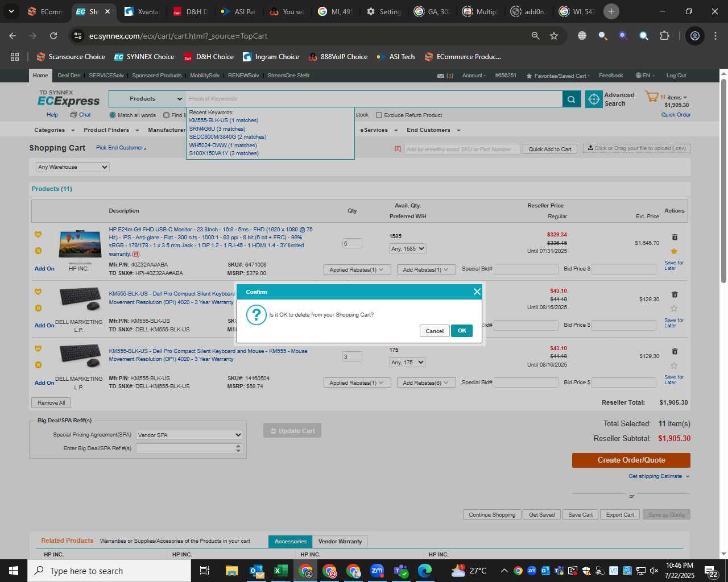The height and width of the screenshot is (582, 728).
Task: Open the Deal Den nav item
Action: tap(69, 76)
